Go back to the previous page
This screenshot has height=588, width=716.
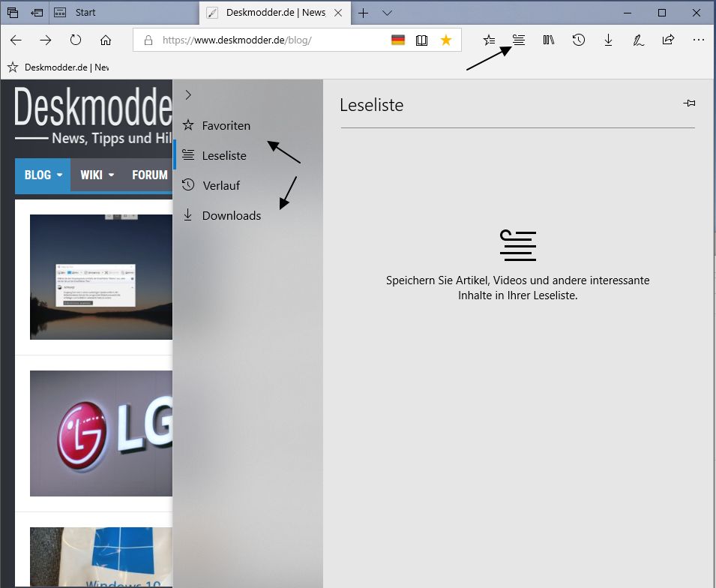click(16, 40)
